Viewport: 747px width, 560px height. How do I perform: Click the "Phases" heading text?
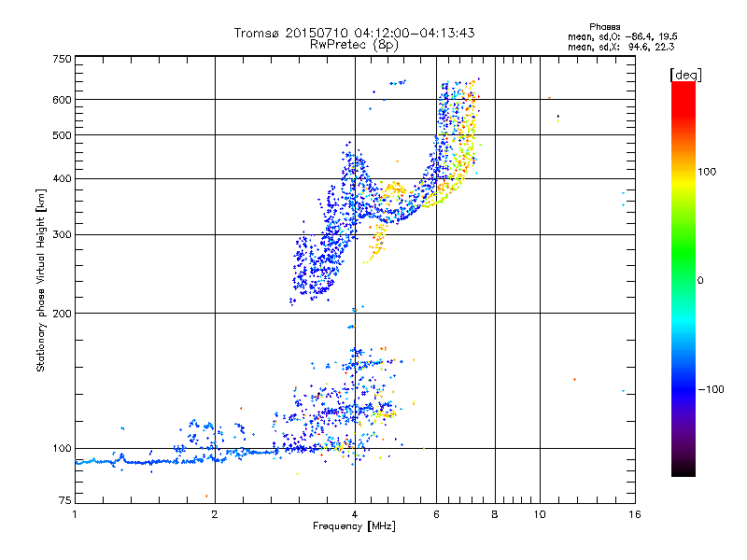tap(604, 27)
